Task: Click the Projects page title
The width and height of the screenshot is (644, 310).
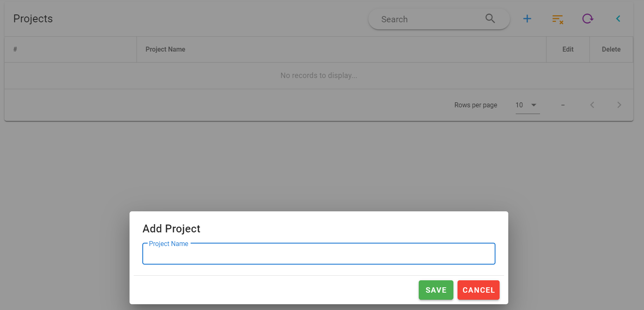Action: 33,19
